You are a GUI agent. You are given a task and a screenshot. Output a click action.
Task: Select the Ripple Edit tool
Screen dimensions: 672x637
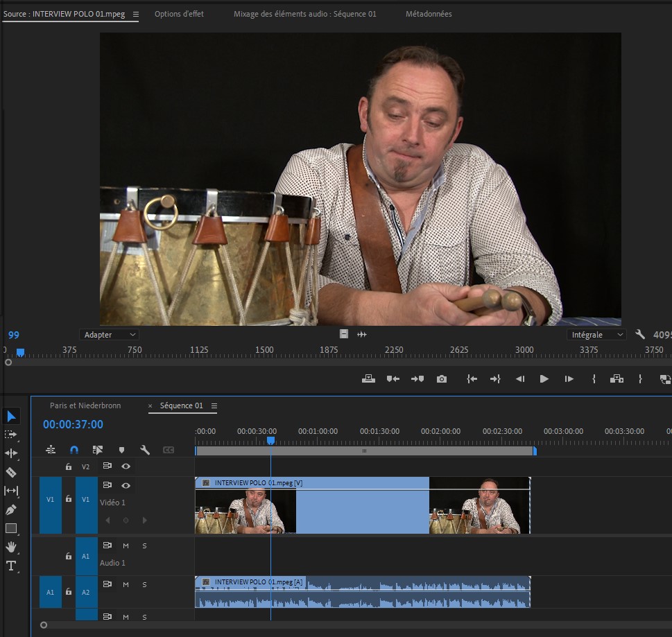coord(11,453)
